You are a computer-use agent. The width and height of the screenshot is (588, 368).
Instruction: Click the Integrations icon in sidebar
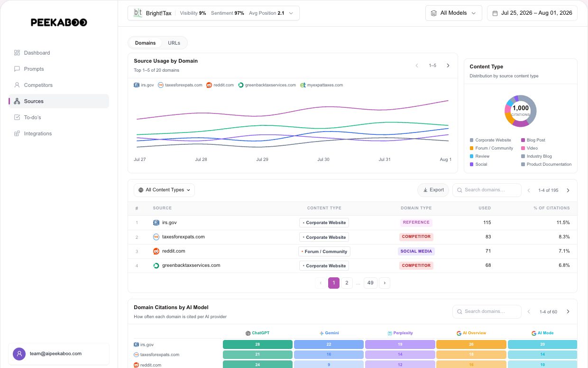[x=17, y=133]
